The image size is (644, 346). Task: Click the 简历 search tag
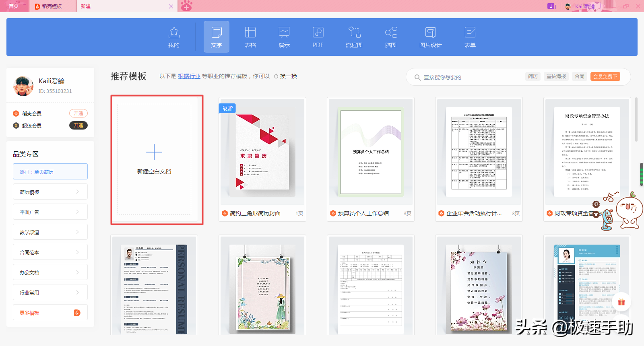[x=533, y=76]
